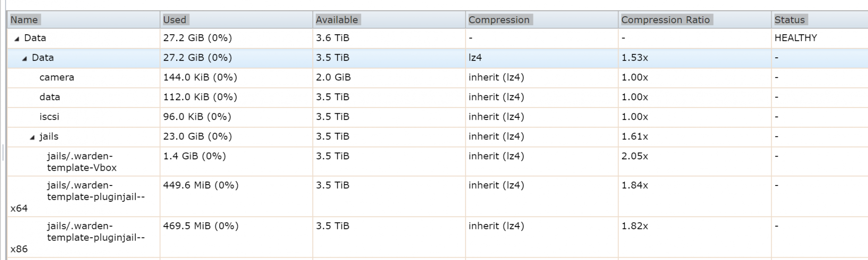Screen dimensions: 868x260
Task: Select the iscsi dataset row
Action: pyautogui.click(x=437, y=117)
